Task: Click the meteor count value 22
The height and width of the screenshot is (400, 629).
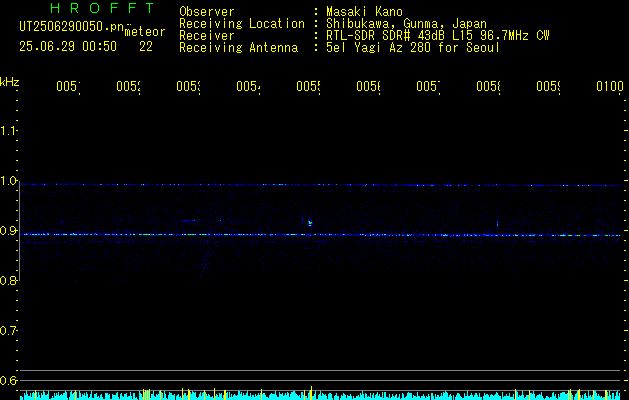Action: [146, 47]
